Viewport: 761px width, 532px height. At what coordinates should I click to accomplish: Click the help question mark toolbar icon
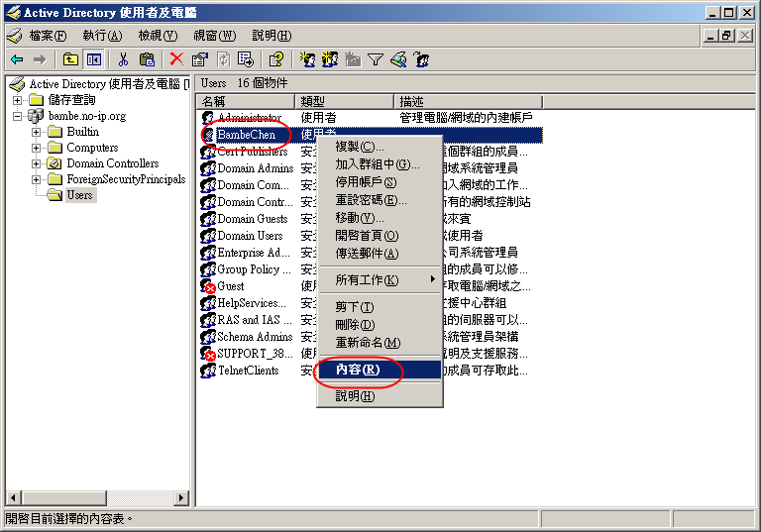coord(276,59)
